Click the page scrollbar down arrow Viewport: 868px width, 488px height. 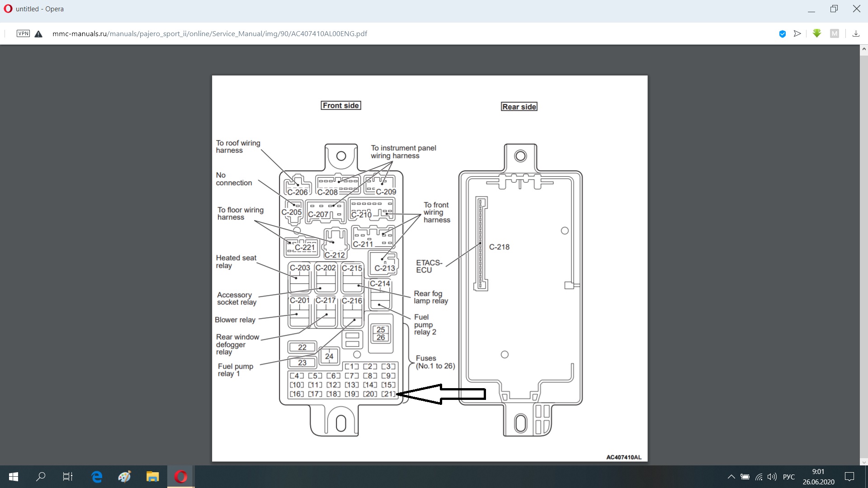pos(864,462)
